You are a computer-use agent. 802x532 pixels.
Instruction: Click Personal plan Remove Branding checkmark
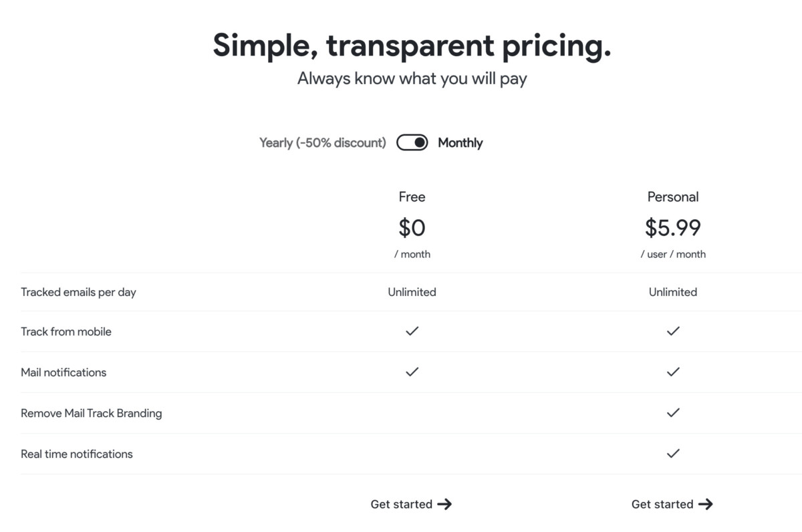(673, 412)
